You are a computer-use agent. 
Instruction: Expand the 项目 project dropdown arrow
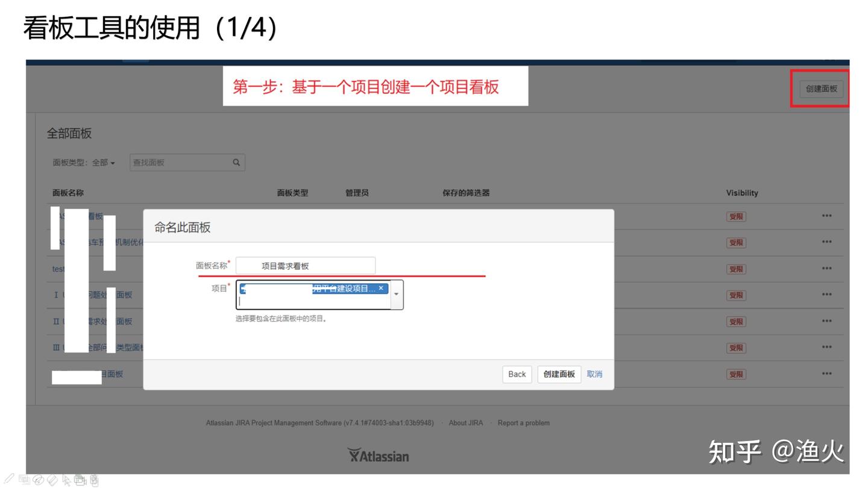pyautogui.click(x=396, y=295)
